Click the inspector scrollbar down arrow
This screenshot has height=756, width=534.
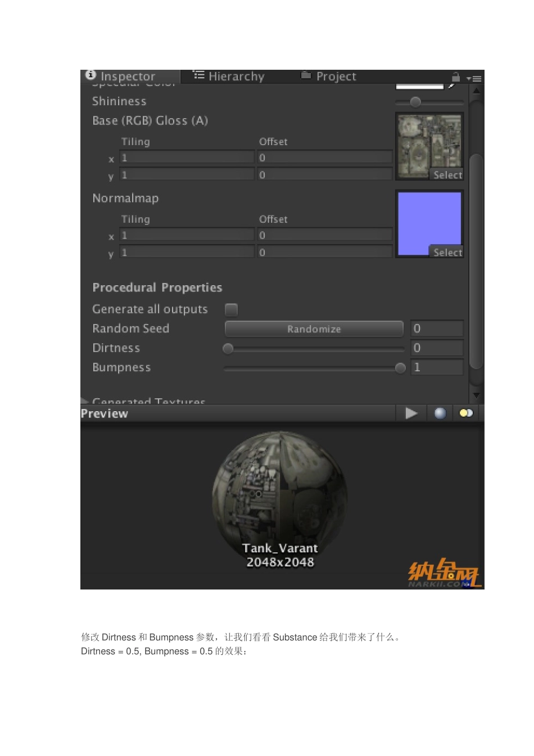click(476, 395)
